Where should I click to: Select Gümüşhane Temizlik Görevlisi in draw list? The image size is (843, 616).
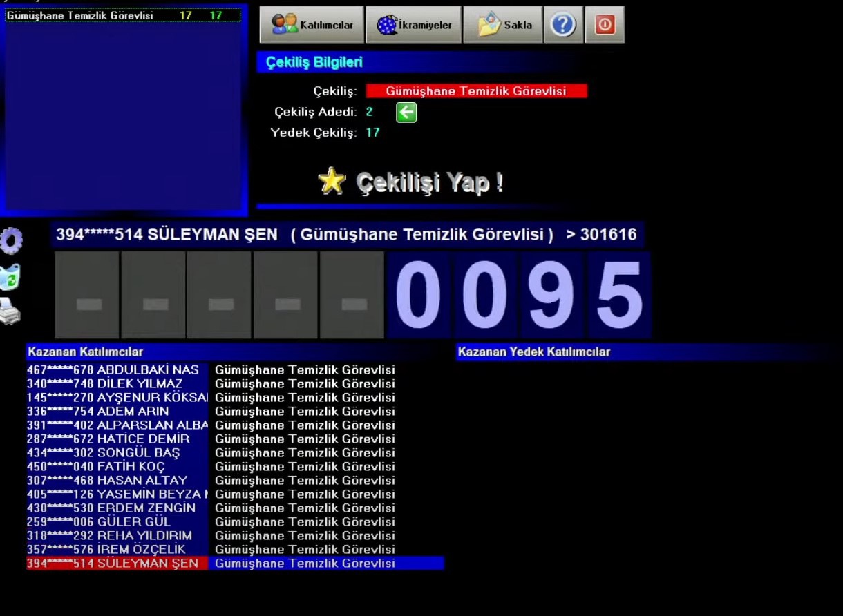[x=80, y=15]
